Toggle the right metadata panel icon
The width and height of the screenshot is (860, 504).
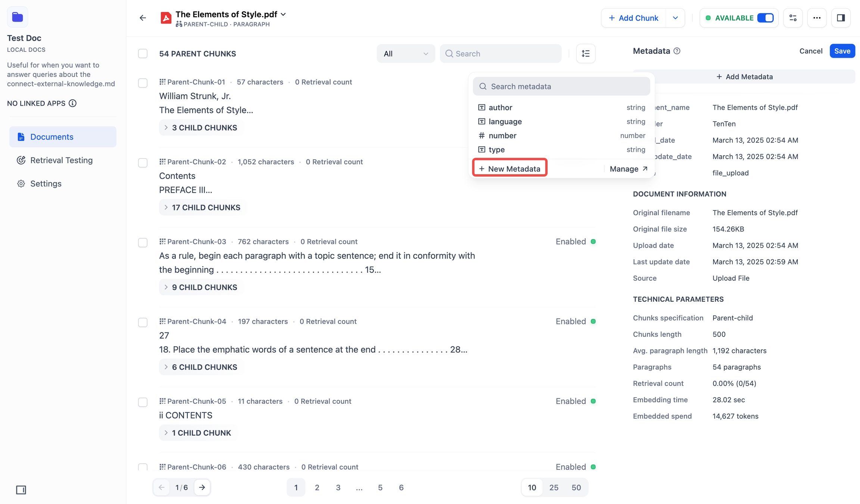click(841, 18)
